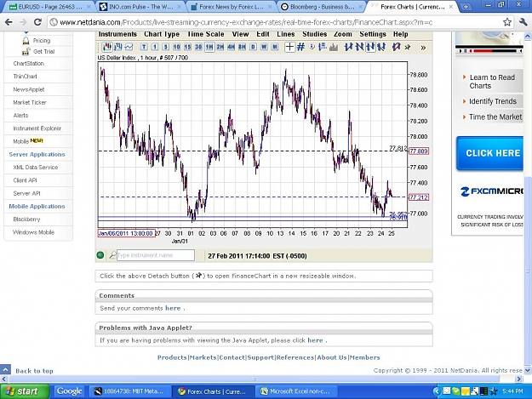Open the chart Help menu
Image resolution: width=532 pixels, height=399 pixels.
[x=400, y=34]
